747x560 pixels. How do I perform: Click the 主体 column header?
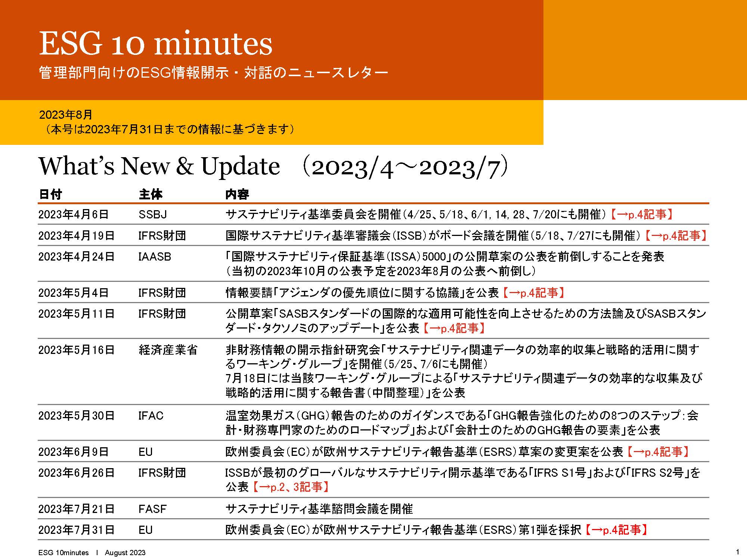pos(151,194)
